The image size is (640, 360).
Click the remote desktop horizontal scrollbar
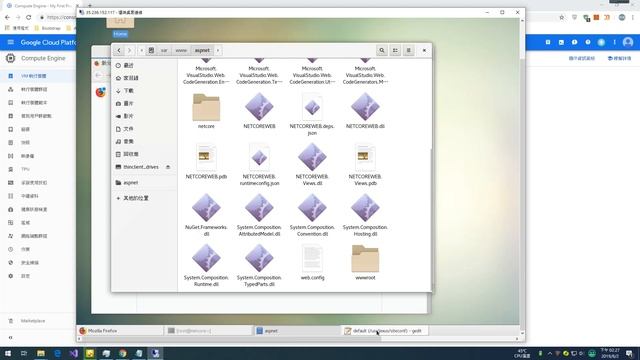tap(231, 339)
